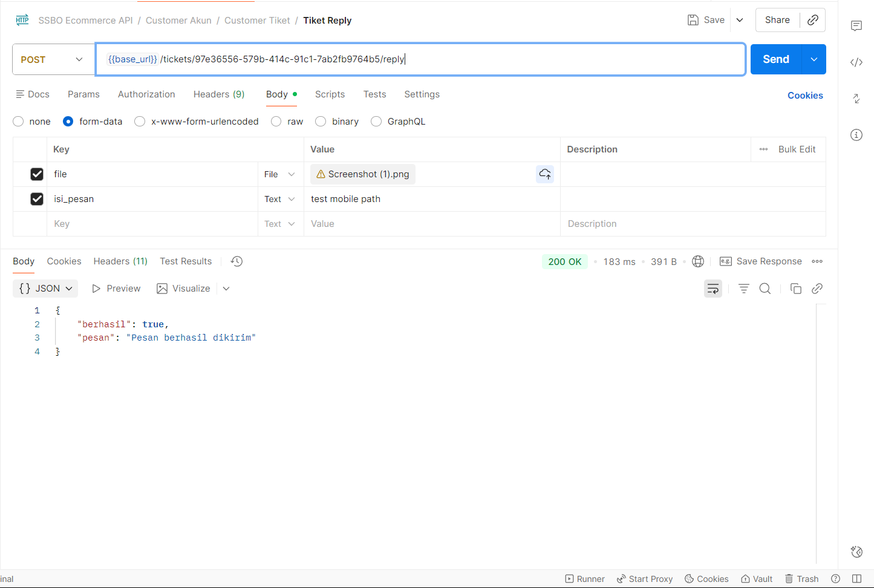Click the blue Send button
This screenshot has width=874, height=588.
[775, 59]
